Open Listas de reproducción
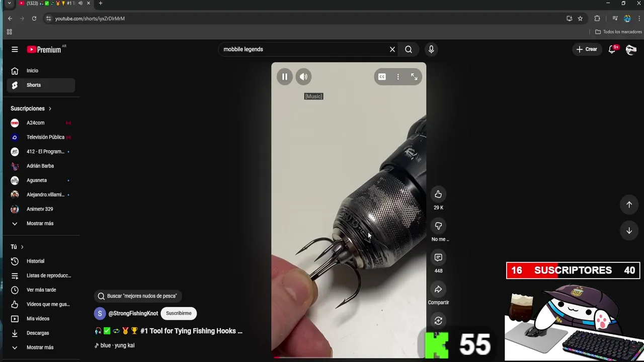 [41, 276]
